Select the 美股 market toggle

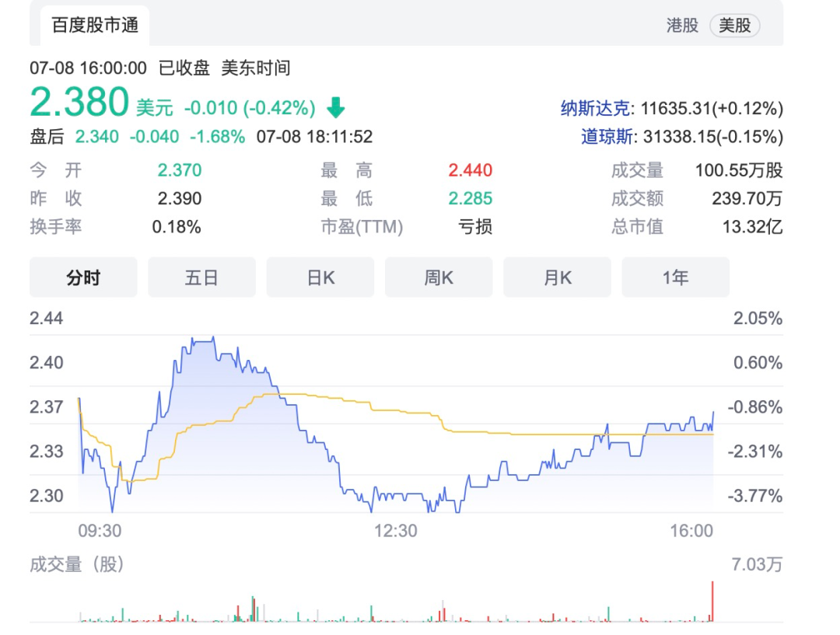[x=734, y=26]
